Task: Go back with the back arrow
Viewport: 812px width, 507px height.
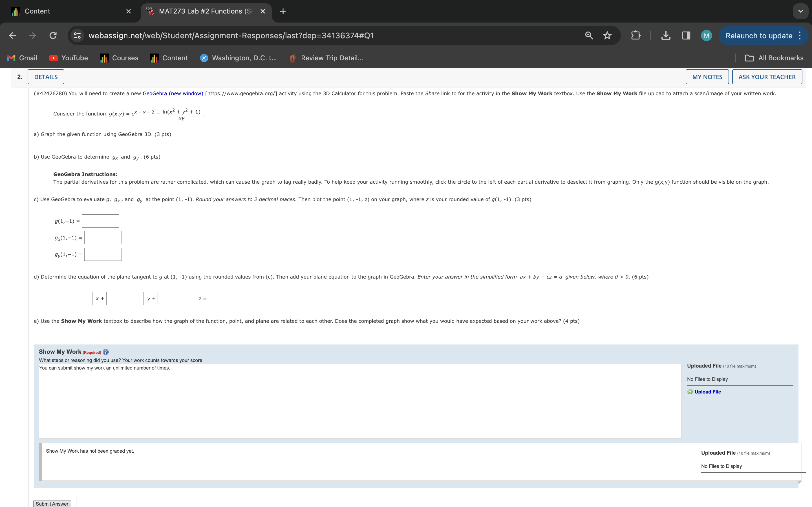Action: (x=12, y=35)
